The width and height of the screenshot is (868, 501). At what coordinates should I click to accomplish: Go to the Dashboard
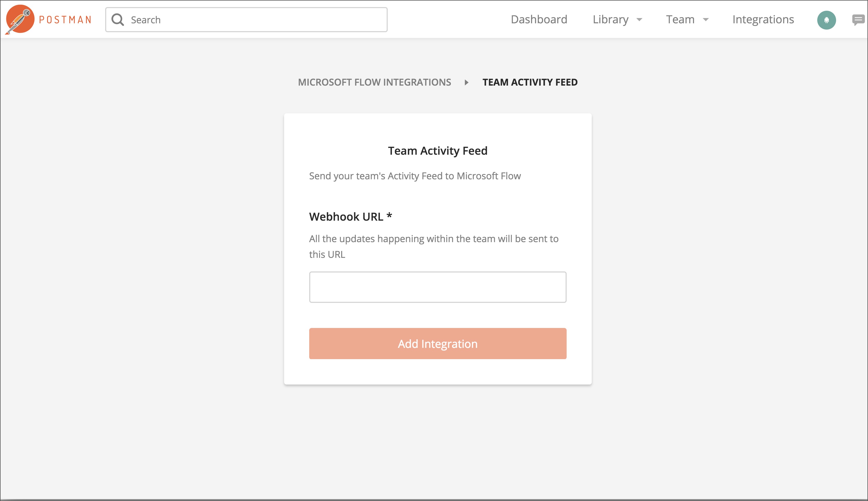tap(539, 19)
